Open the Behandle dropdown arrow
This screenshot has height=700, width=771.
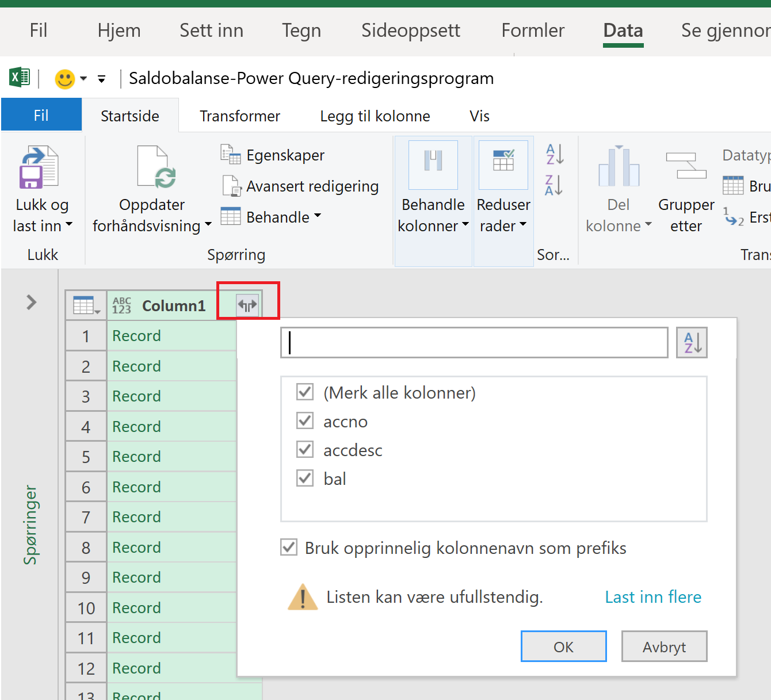(318, 216)
